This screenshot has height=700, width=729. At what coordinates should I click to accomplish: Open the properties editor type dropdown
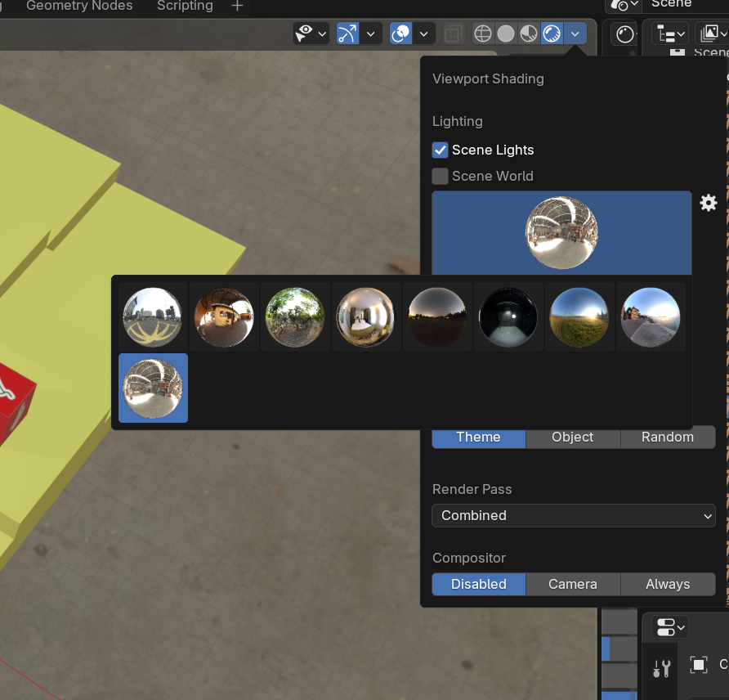670,627
